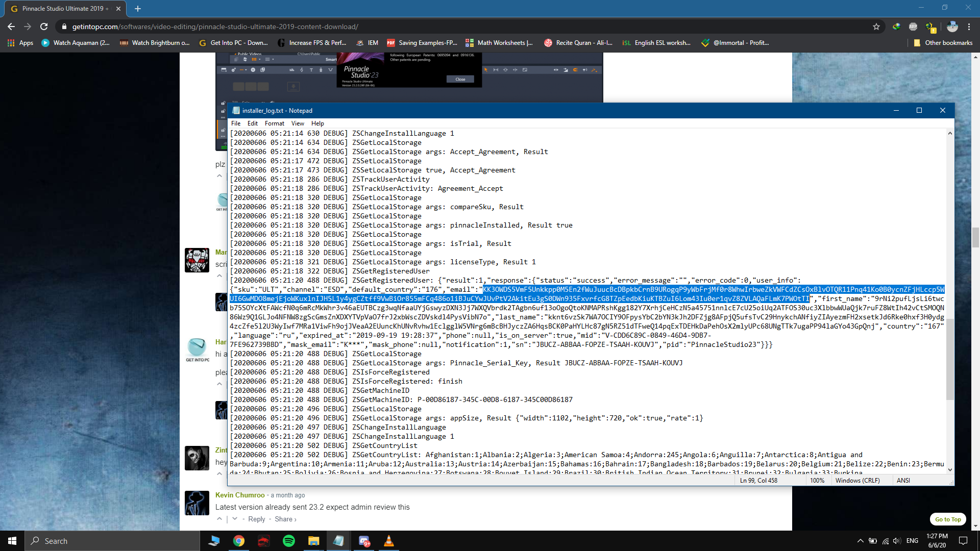Downvote Kevin Chumroo's comment with the down chevron
Screen dimensions: 980x551
click(235, 519)
